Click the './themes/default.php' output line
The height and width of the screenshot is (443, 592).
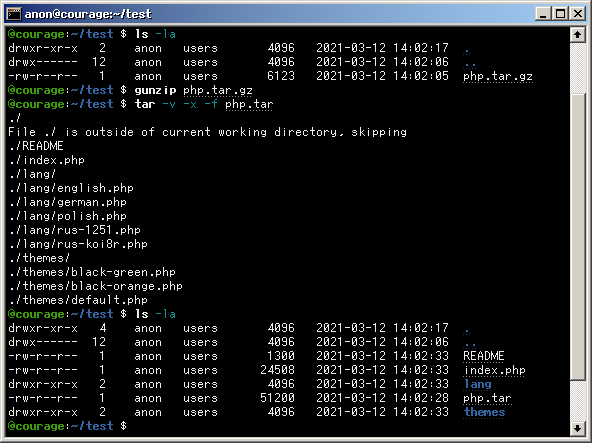coord(78,300)
